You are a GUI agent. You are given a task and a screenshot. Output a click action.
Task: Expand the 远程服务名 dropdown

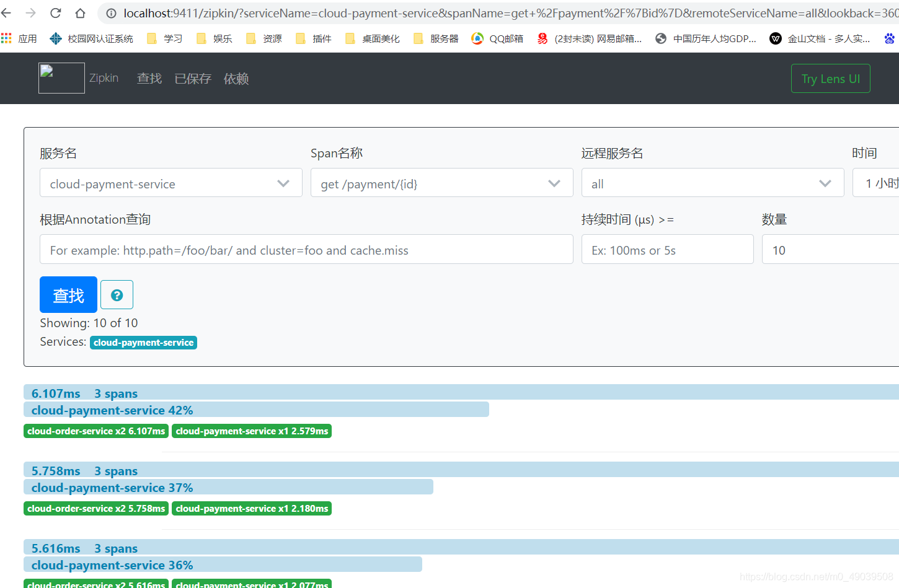tap(712, 183)
